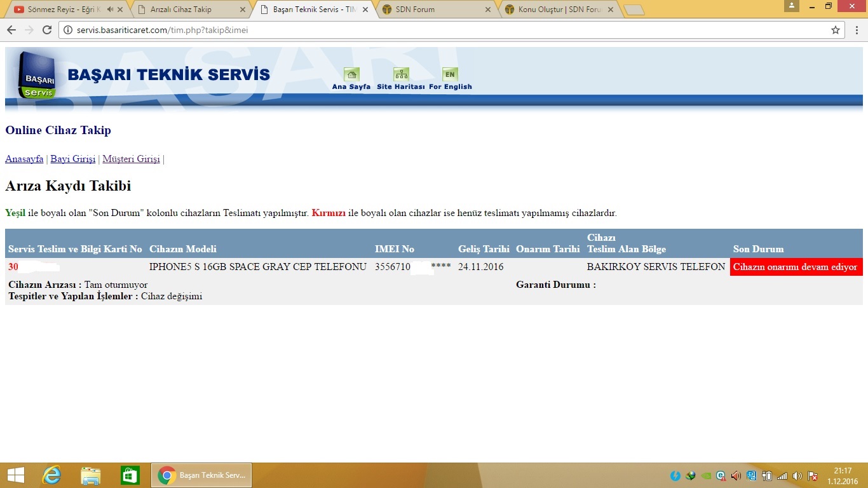The height and width of the screenshot is (488, 868).
Task: Click the Chrome taskbar window button
Action: tap(201, 475)
